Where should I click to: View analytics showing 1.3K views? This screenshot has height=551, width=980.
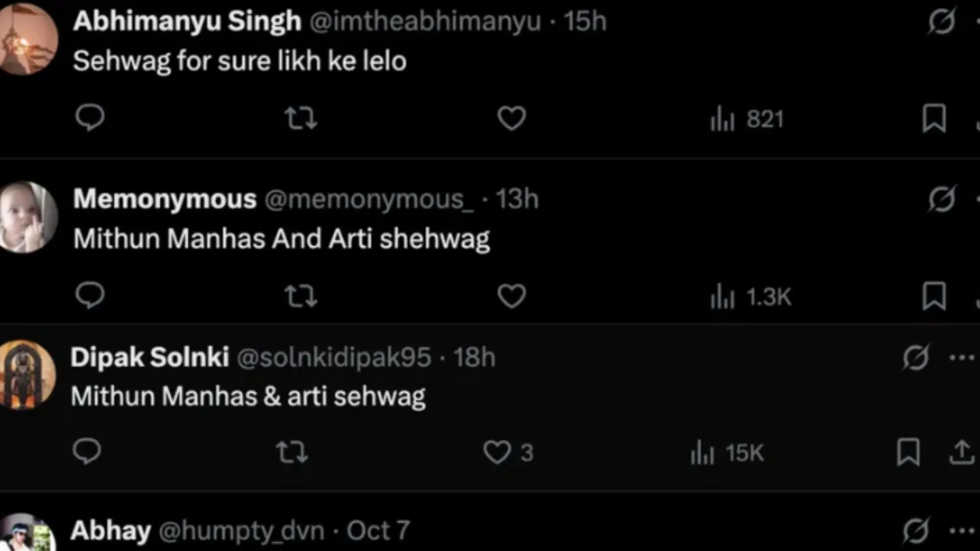pos(750,297)
